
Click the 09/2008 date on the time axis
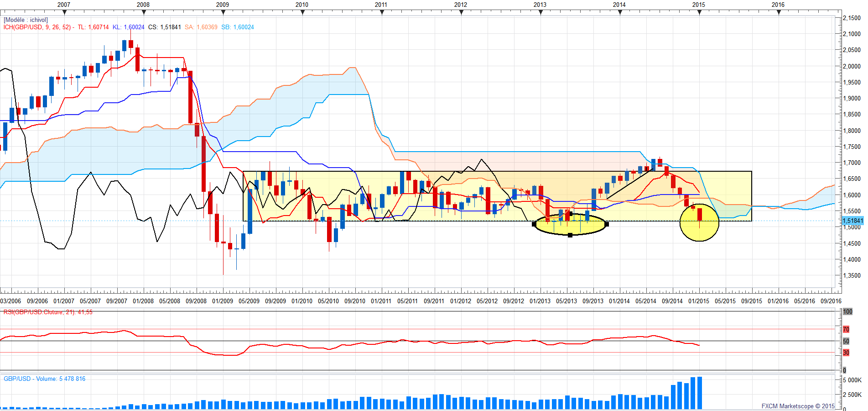tap(196, 301)
